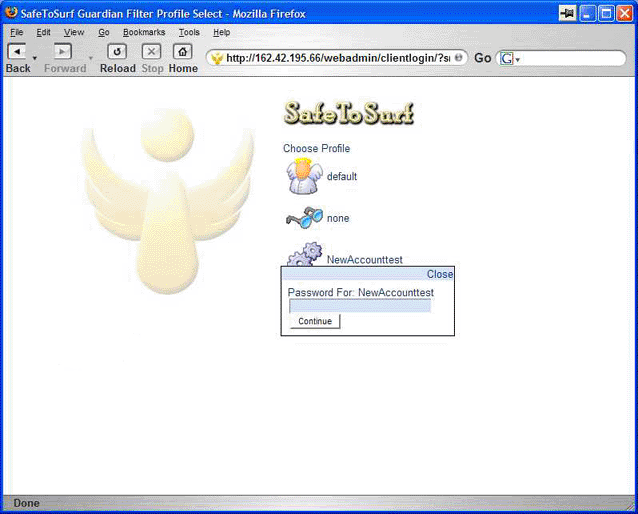The image size is (638, 514).
Task: Select the default profile angel icon
Action: 304,176
